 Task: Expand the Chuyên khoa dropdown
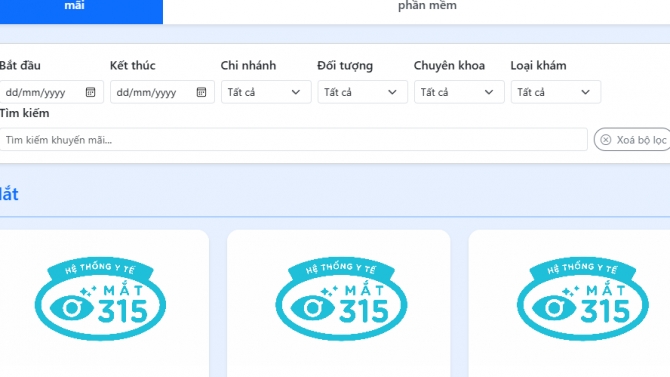tap(459, 92)
